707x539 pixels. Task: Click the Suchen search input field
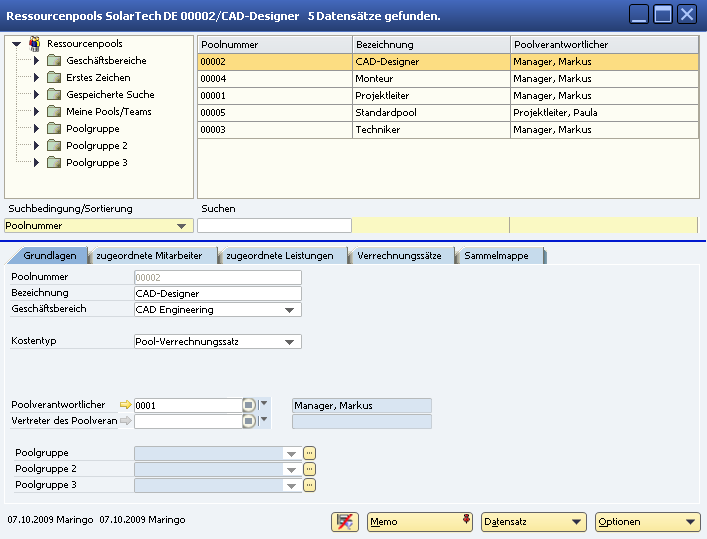275,226
